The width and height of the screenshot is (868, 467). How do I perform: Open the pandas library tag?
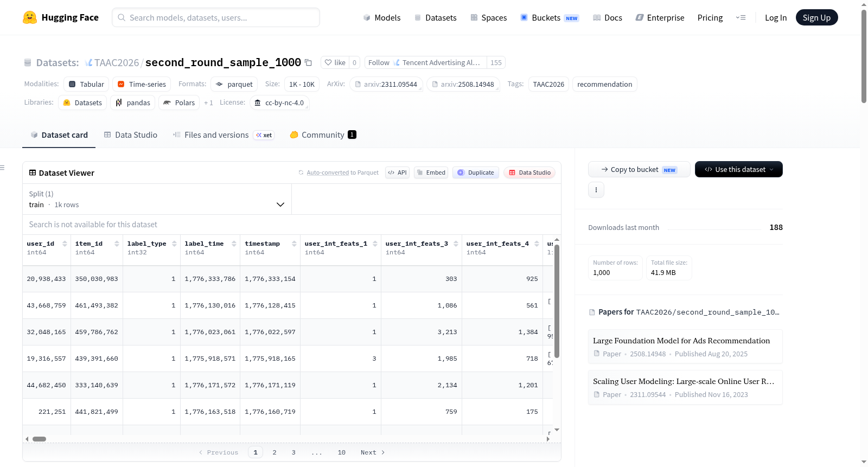(x=133, y=103)
